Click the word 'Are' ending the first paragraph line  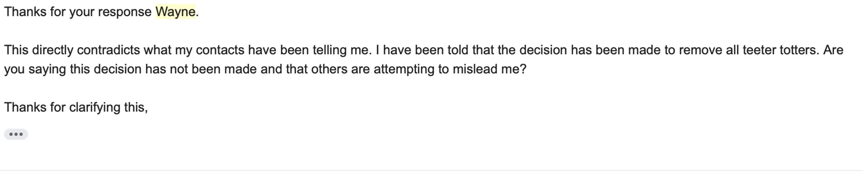click(x=833, y=50)
